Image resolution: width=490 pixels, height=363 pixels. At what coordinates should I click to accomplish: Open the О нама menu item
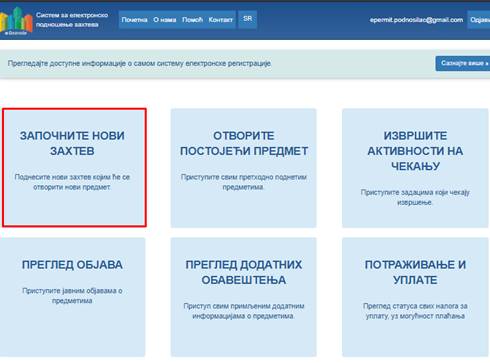[x=165, y=20]
